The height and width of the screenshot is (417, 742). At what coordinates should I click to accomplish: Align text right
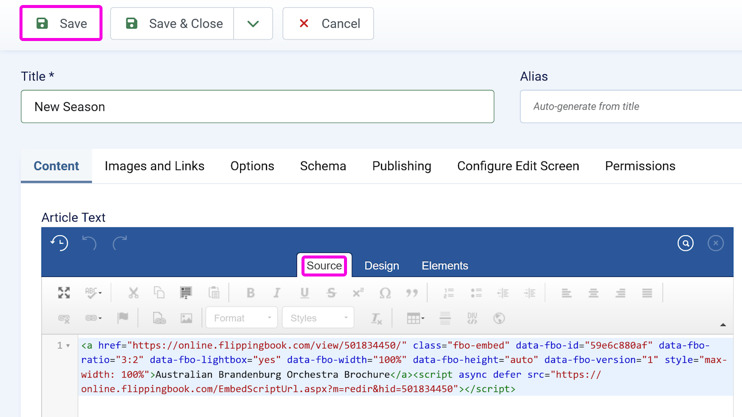pos(620,293)
